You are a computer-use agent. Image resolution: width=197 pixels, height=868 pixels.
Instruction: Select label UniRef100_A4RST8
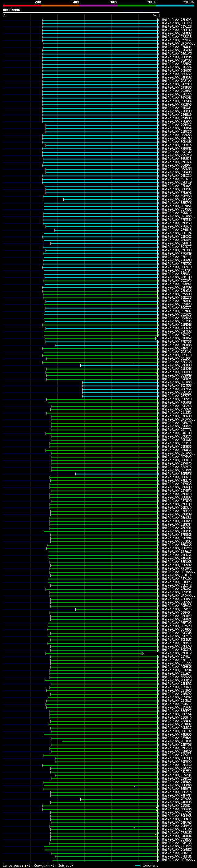177,348
